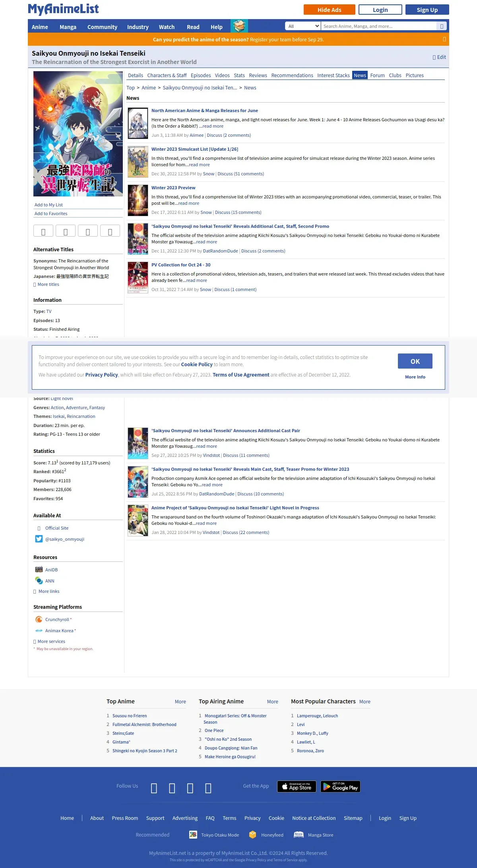Click Lamperouge, Lelouch character link
Image resolution: width=477 pixels, height=868 pixels.
point(317,716)
